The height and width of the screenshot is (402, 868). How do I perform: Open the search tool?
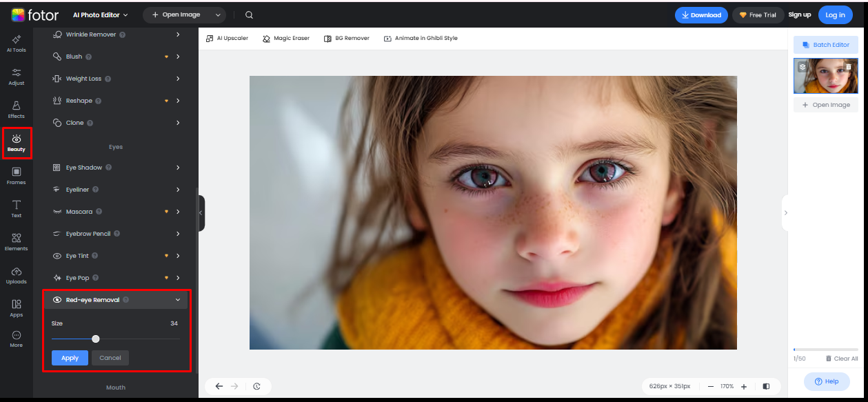tap(249, 14)
